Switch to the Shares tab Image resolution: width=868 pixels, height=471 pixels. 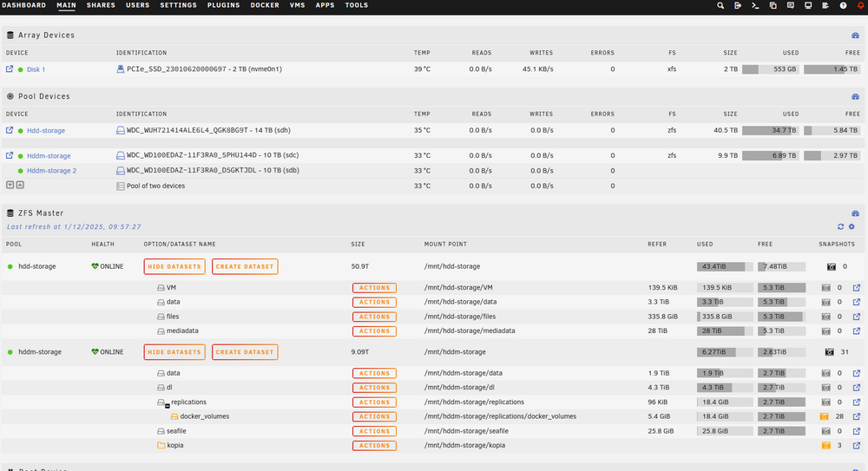tap(101, 5)
